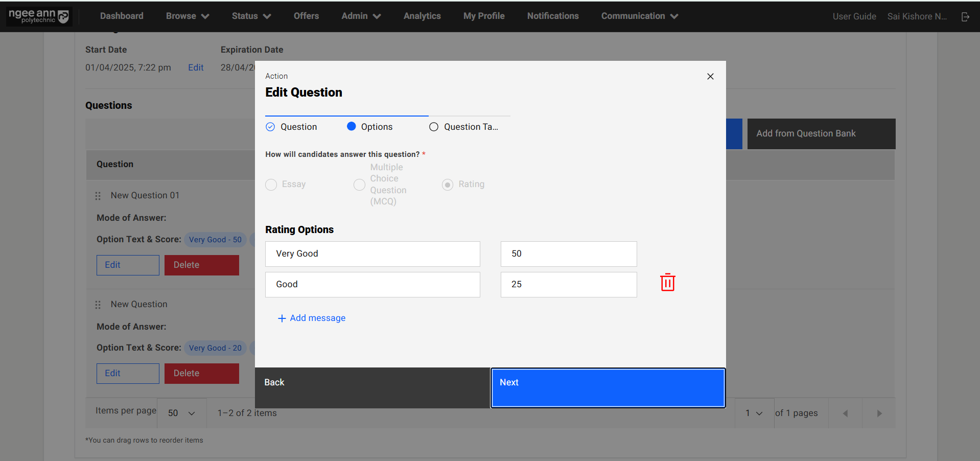Switch to the Question step tab
The image size is (980, 461).
292,127
